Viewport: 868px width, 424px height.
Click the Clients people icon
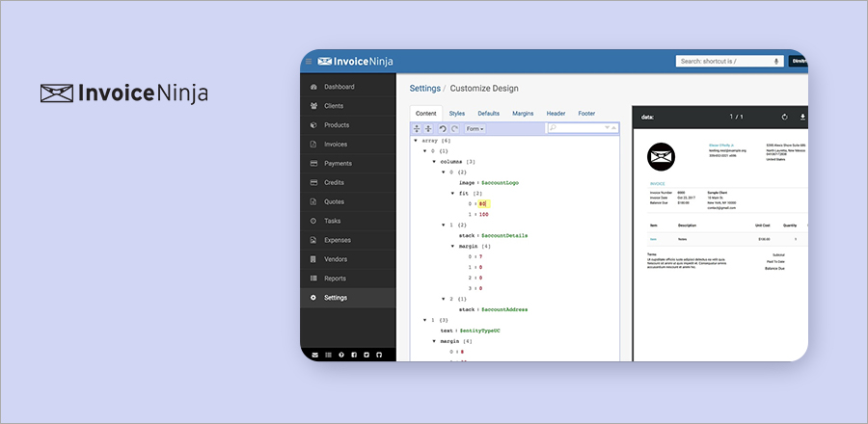(x=313, y=106)
